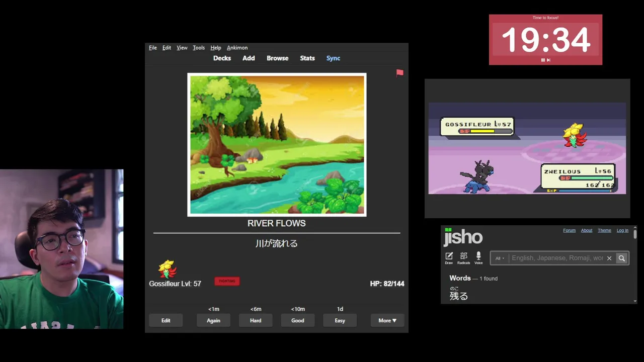Viewport: 644px width, 362px height.
Task: Open the More dropdown button
Action: [387, 320]
